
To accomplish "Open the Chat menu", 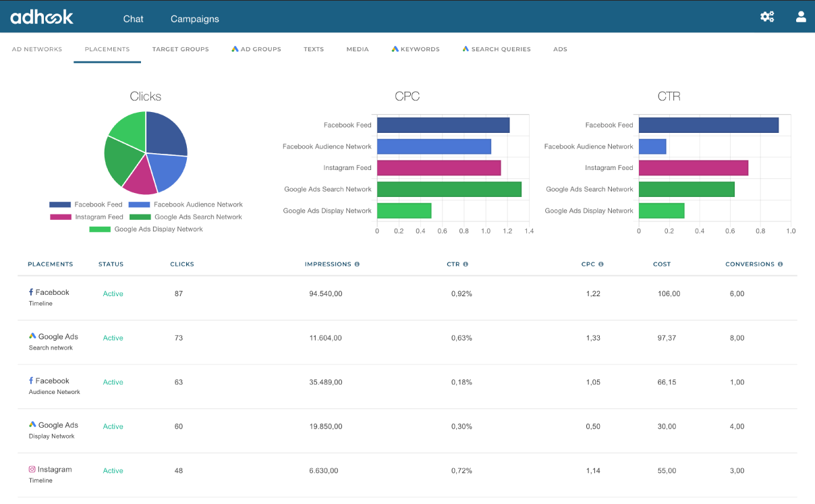I will [x=133, y=19].
